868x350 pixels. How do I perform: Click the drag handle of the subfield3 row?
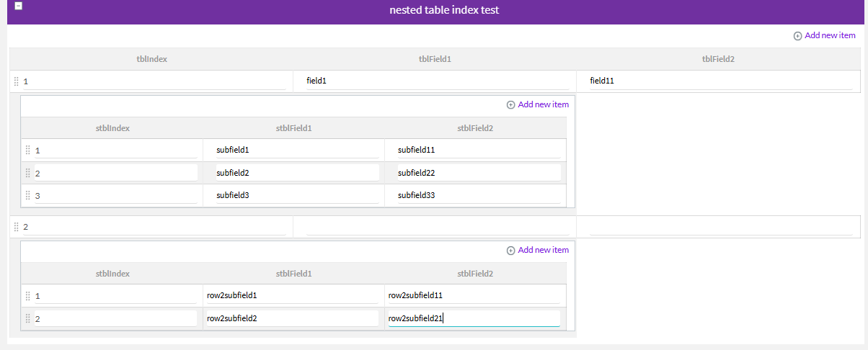(x=28, y=195)
